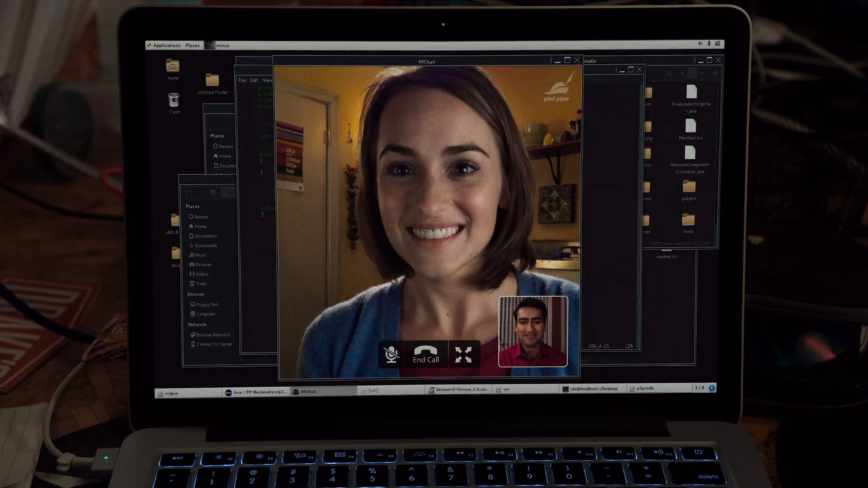The image size is (868, 488).
Task: Open view options dropdown arrow in p2pradio window
Action: click(x=702, y=73)
